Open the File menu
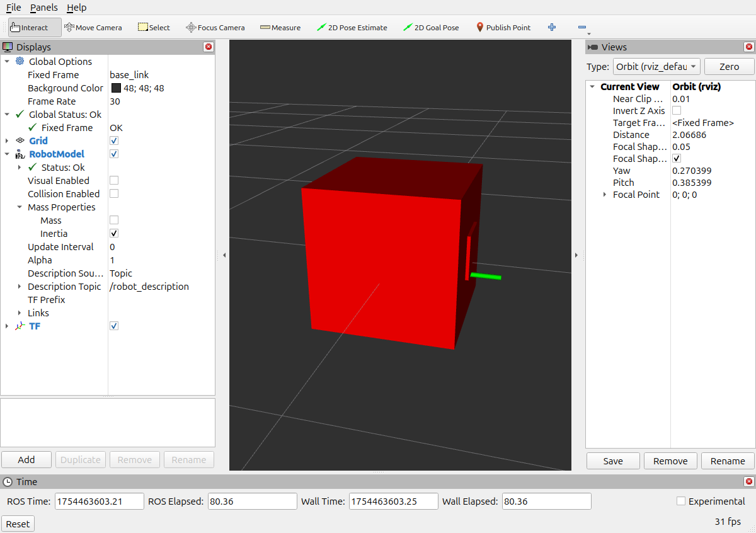 (x=13, y=8)
